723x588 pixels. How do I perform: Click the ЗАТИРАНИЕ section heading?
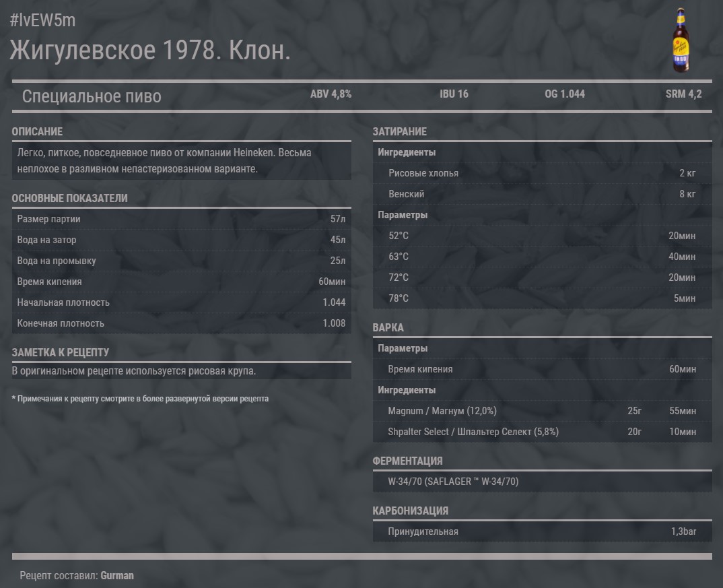coord(399,131)
